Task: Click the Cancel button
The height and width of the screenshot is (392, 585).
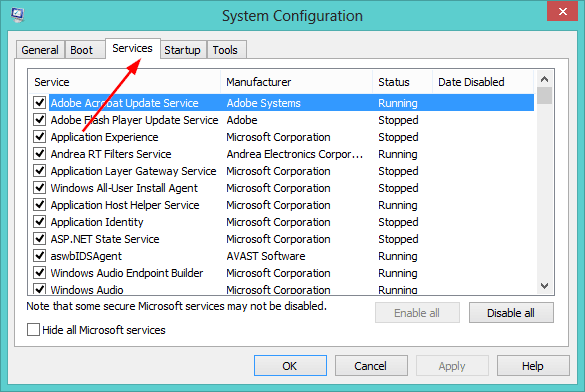Action: (x=371, y=366)
